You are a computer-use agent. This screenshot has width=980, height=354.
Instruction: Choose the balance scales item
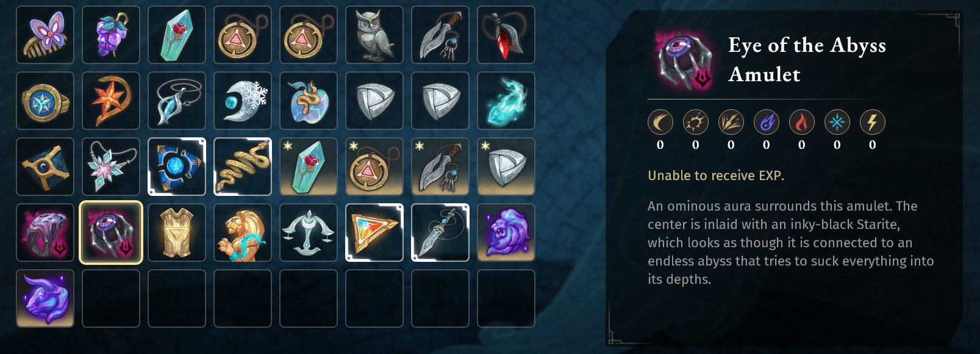click(309, 233)
